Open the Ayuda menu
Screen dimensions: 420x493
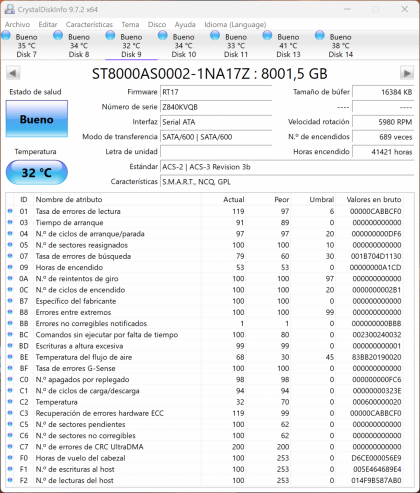click(185, 24)
